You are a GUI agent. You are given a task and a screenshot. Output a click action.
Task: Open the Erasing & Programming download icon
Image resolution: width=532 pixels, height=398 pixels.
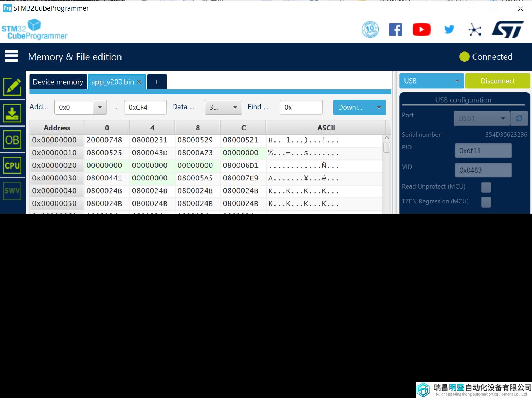(12, 113)
